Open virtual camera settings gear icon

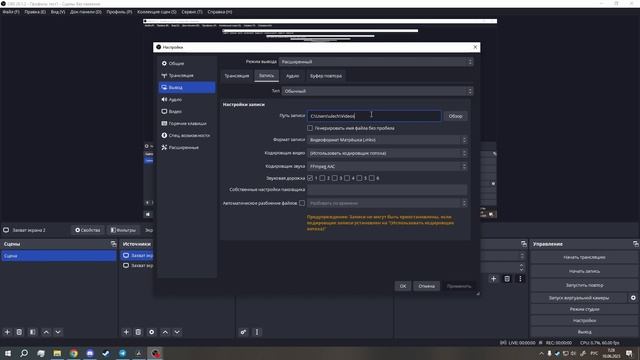633,298
